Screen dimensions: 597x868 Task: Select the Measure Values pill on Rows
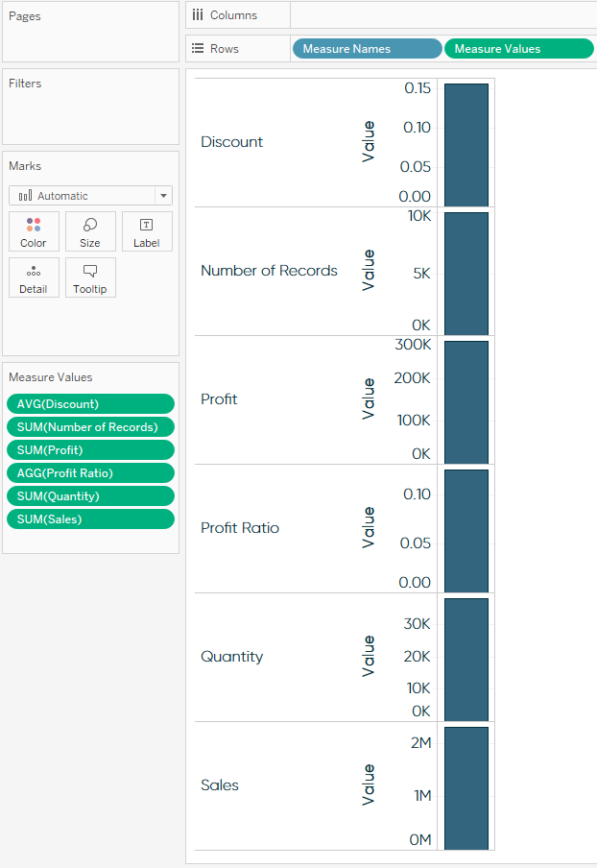pyautogui.click(x=518, y=47)
